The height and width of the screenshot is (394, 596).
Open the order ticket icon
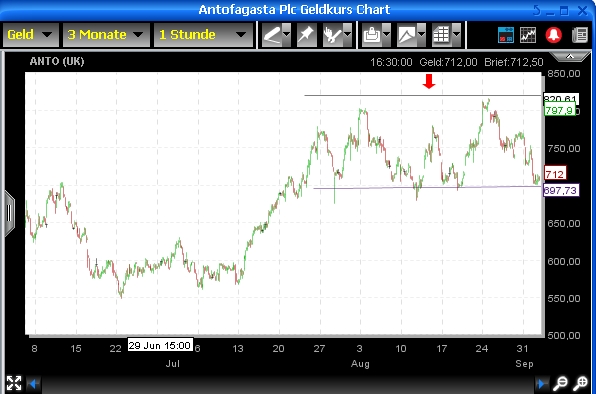506,35
